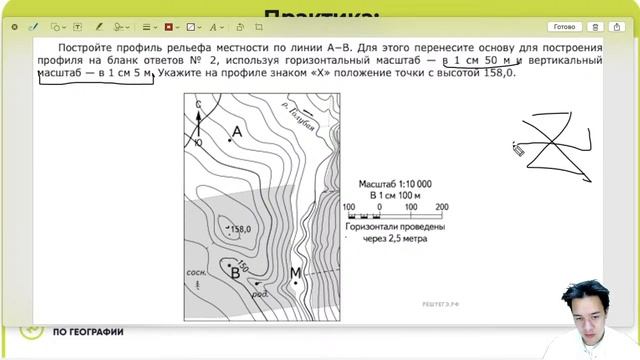Click the presenter webcam thumbnail
Viewport: 640px width, 360px height.
(x=591, y=320)
